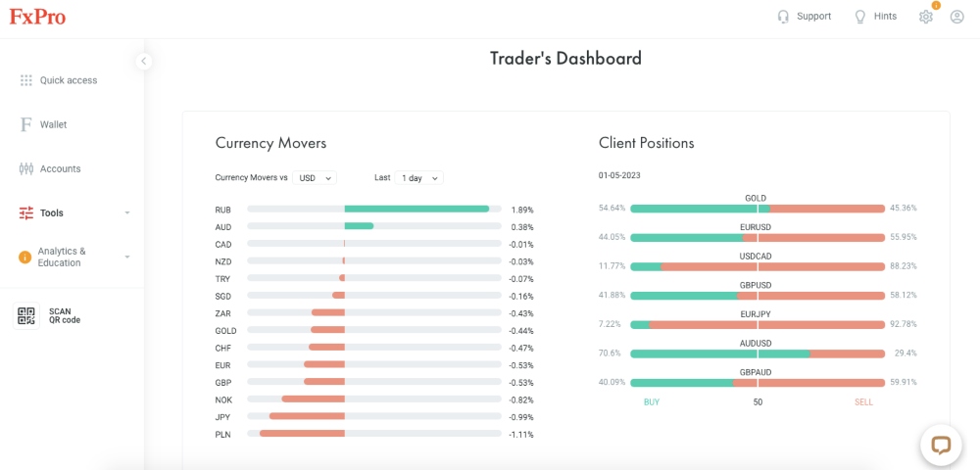Click the NOK currency label
Screen dimensions: 980x470
pyautogui.click(x=222, y=399)
